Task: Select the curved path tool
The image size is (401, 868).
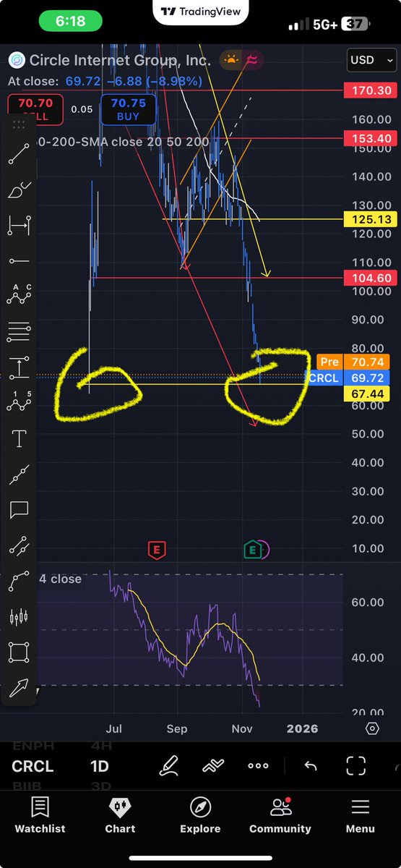Action: pos(19,582)
